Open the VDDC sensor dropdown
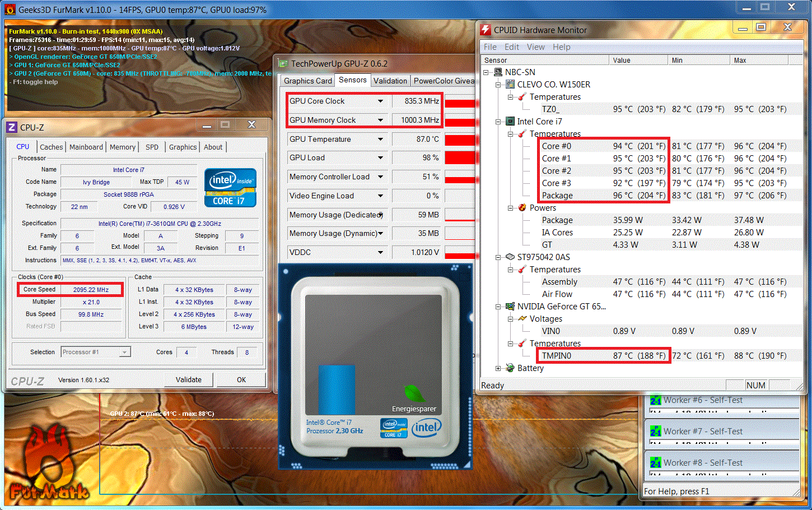The width and height of the screenshot is (812, 510). [x=380, y=253]
